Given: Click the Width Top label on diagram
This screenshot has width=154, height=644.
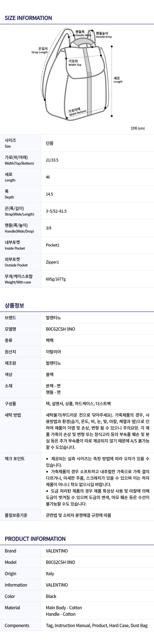Looking at the screenshot, I should (x=75, y=63).
